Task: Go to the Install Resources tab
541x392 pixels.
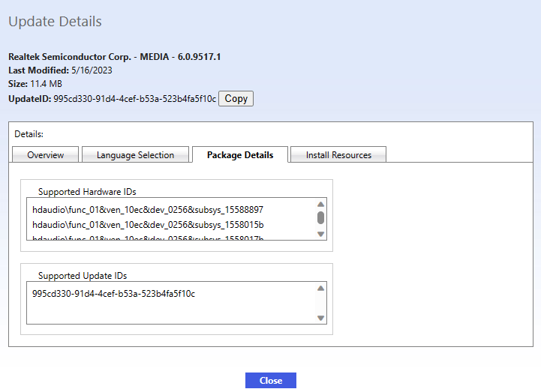Action: pos(338,155)
